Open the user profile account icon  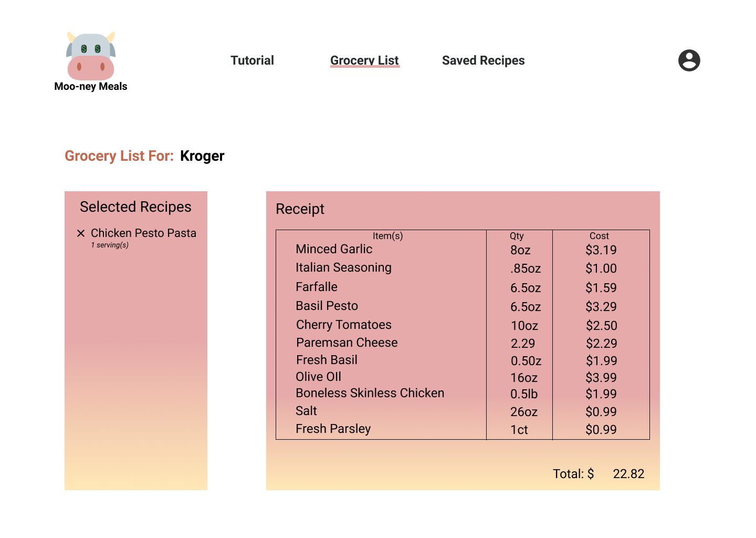click(689, 60)
